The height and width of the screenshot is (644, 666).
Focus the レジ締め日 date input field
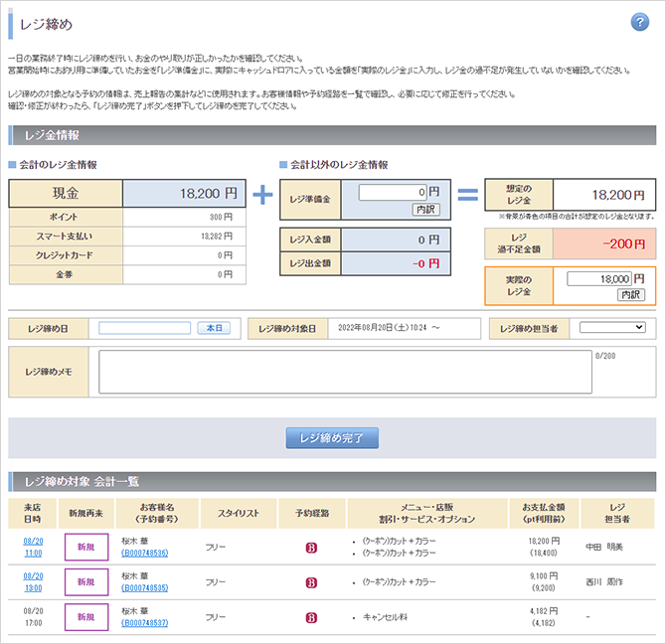[145, 328]
